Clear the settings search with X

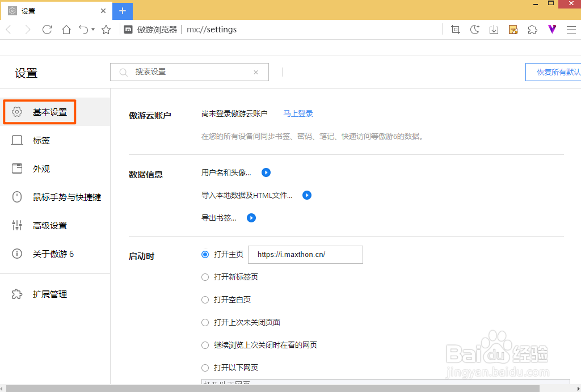click(x=256, y=72)
